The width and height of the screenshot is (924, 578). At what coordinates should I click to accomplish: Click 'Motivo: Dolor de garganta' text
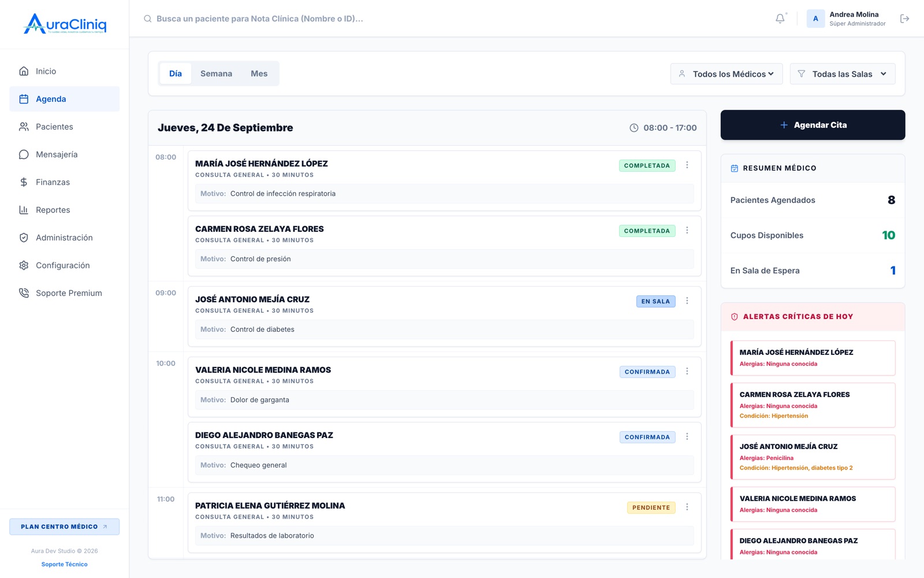pyautogui.click(x=245, y=400)
